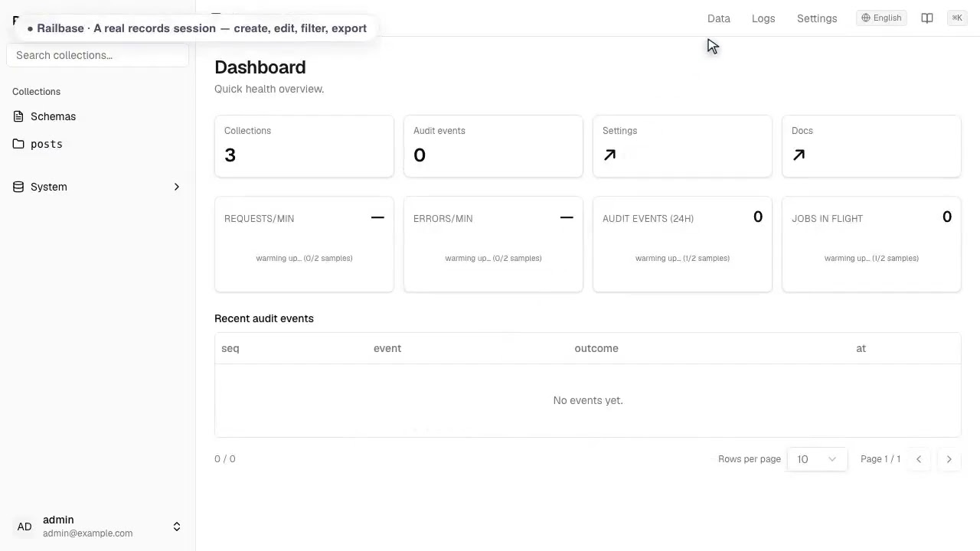Click the Recent audit events heading
Screen dimensions: 980x551
coord(264,318)
